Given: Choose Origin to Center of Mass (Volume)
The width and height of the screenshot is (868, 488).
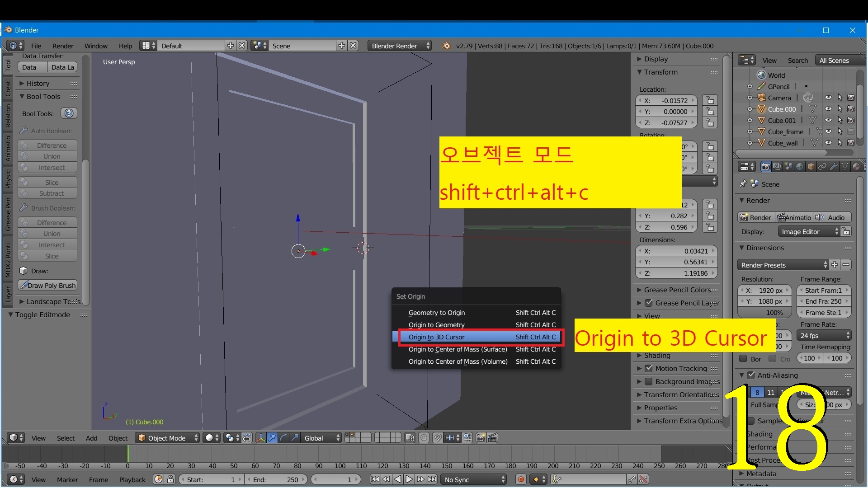Looking at the screenshot, I should (476, 361).
